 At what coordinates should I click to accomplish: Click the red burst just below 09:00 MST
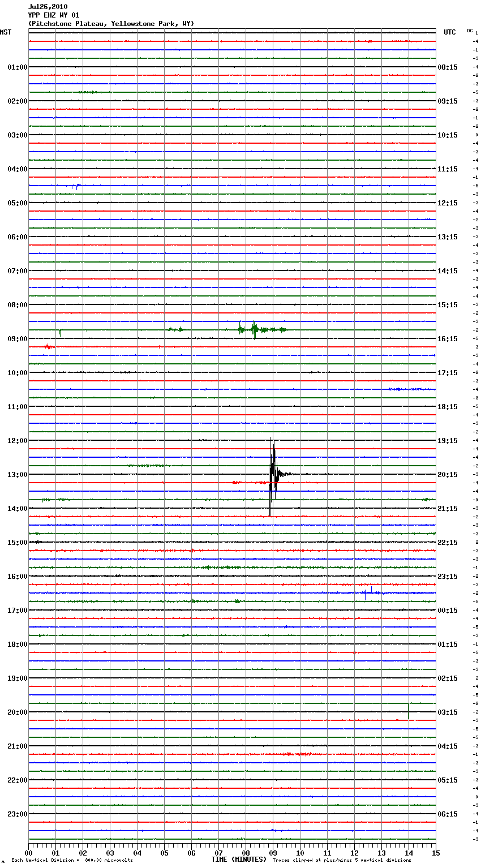coord(49,347)
